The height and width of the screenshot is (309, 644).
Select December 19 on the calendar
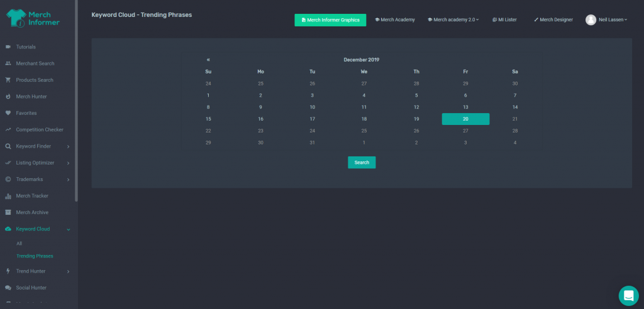click(416, 119)
